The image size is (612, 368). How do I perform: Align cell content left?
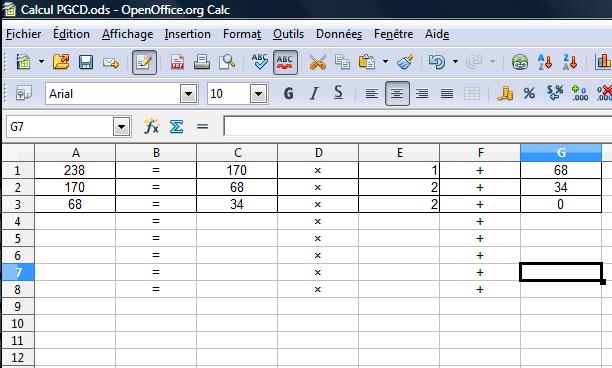pyautogui.click(x=372, y=94)
